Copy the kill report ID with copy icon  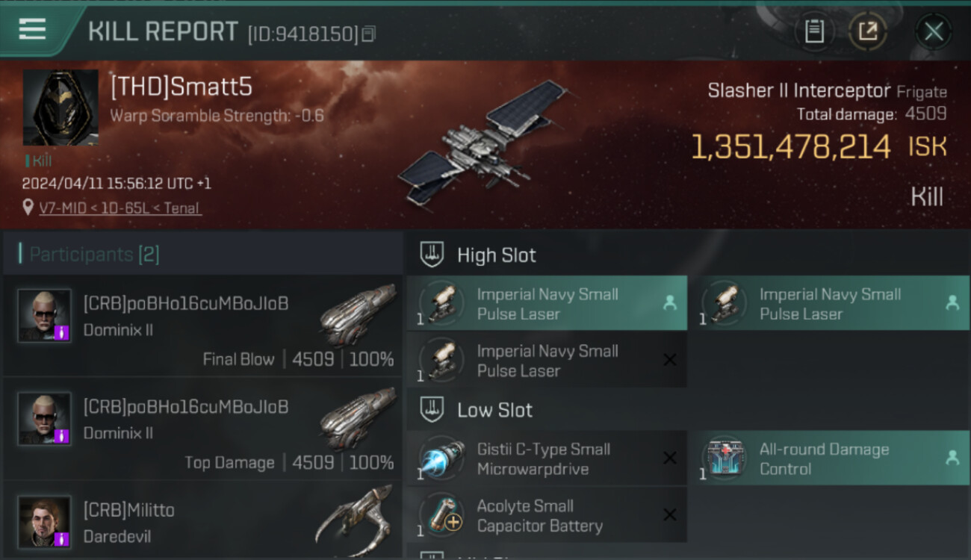click(x=368, y=34)
